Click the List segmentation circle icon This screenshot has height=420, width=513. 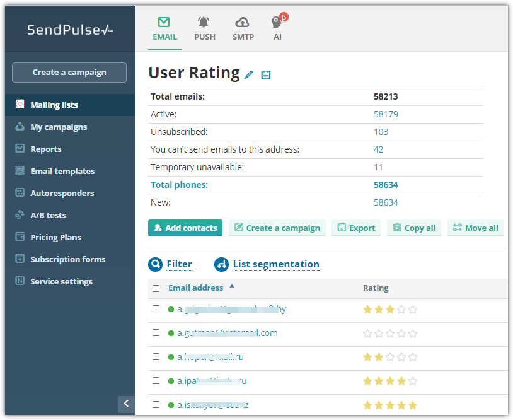[221, 264]
